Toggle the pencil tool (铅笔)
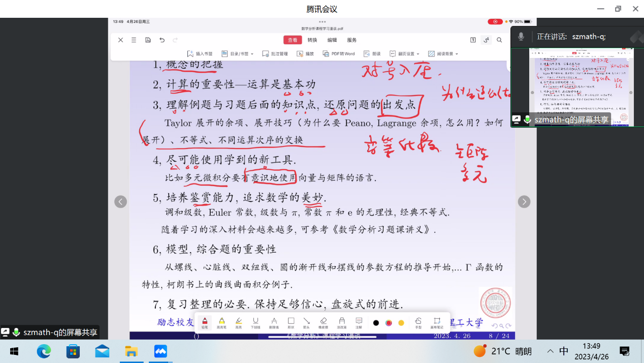Viewport: 644px width, 363px height. point(205,322)
